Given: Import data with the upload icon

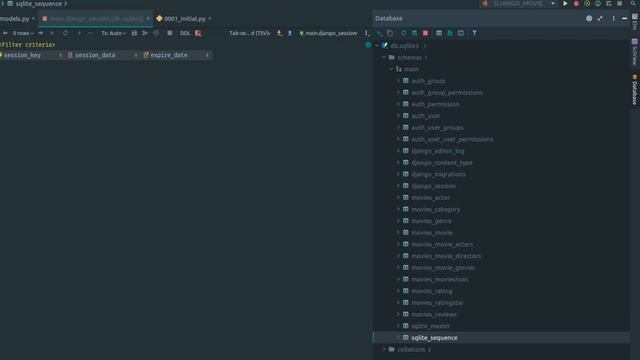Looking at the screenshot, I should point(290,33).
